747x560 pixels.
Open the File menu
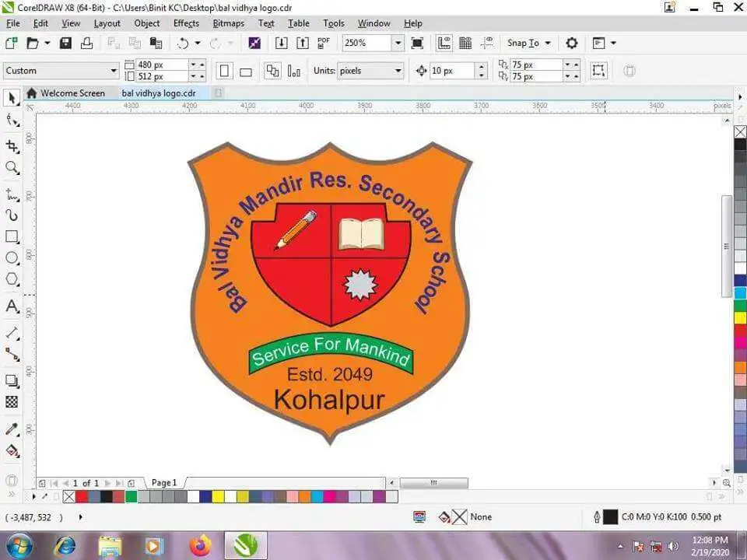(x=13, y=23)
